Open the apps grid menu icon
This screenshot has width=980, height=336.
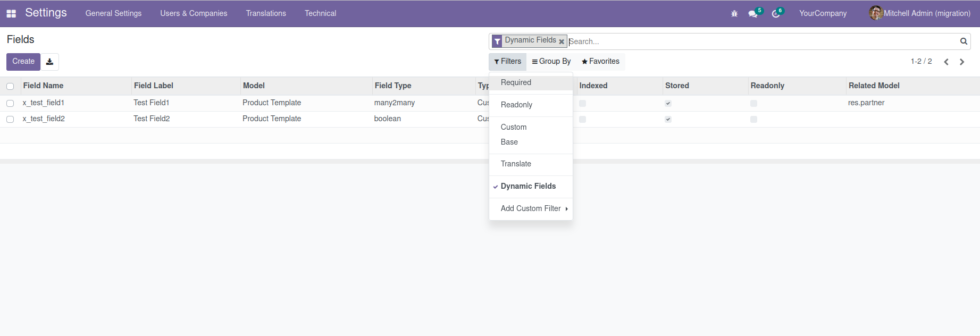(11, 14)
